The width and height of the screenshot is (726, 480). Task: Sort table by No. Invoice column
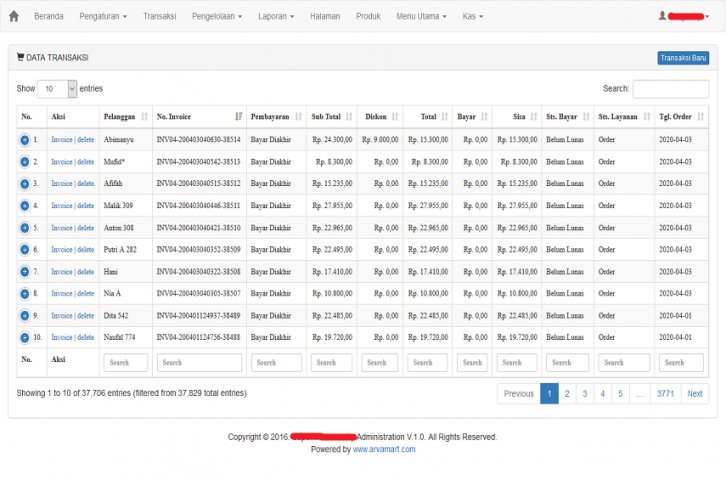pos(200,117)
